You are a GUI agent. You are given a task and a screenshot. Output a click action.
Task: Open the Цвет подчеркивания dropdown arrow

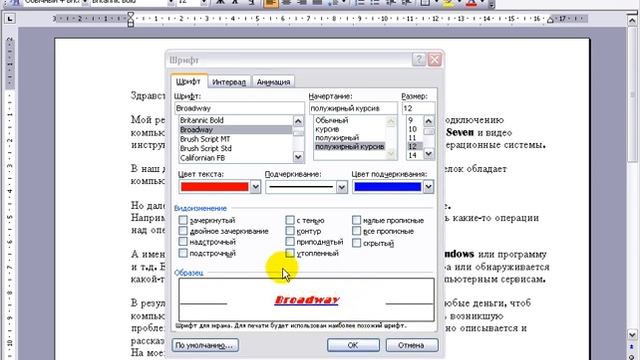428,187
